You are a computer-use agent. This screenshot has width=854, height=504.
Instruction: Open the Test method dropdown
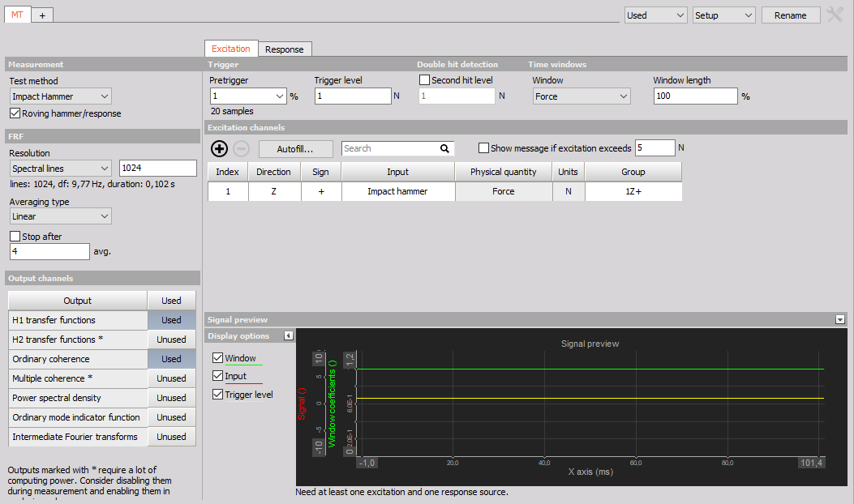60,96
